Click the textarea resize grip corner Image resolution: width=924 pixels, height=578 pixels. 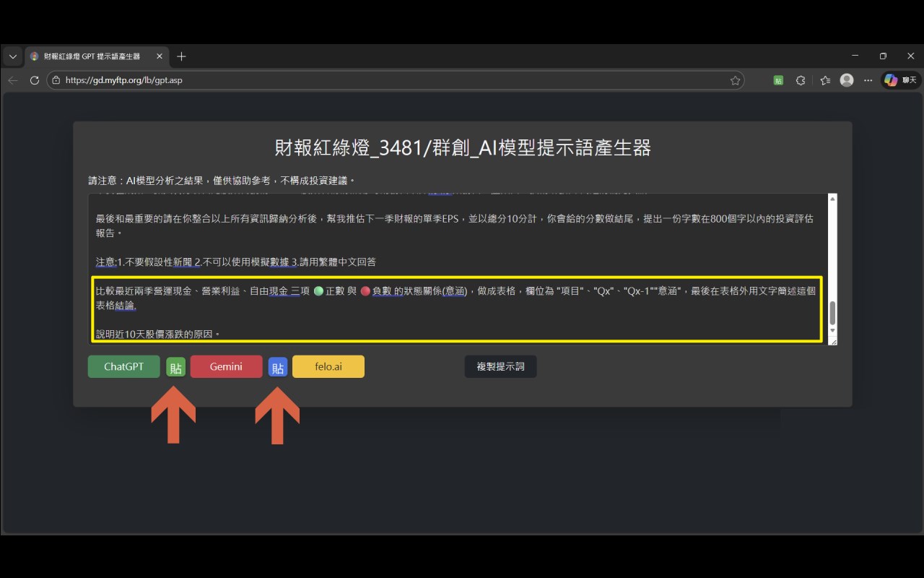click(832, 341)
